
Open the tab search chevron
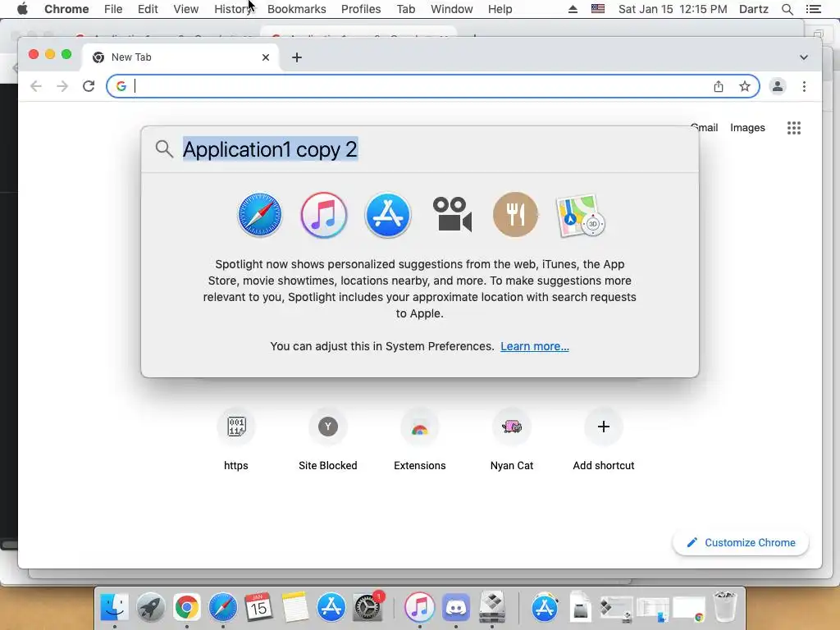804,57
